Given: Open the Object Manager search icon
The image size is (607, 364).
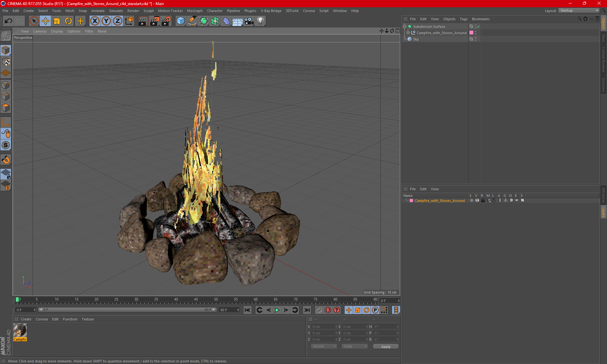Looking at the screenshot, I should [x=579, y=19].
